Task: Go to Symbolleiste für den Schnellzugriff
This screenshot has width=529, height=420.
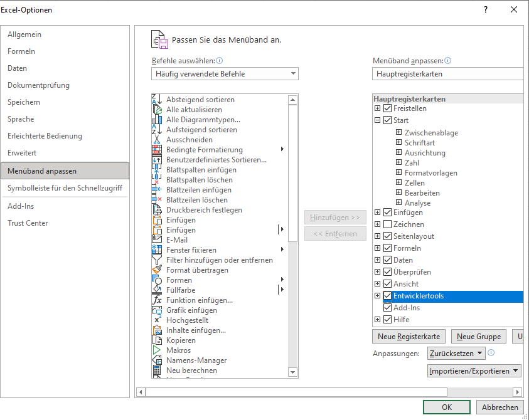Action: click(65, 188)
